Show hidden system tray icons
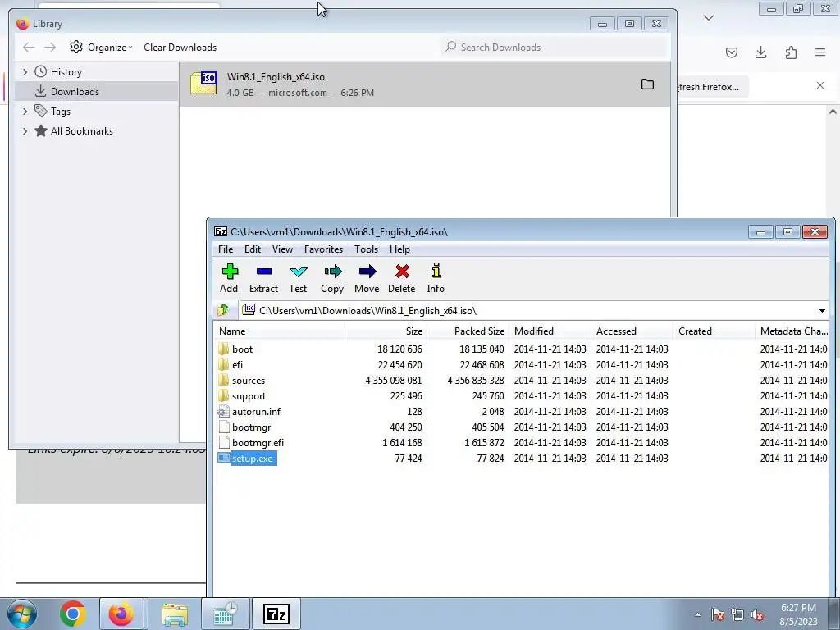840x630 pixels. [x=697, y=614]
